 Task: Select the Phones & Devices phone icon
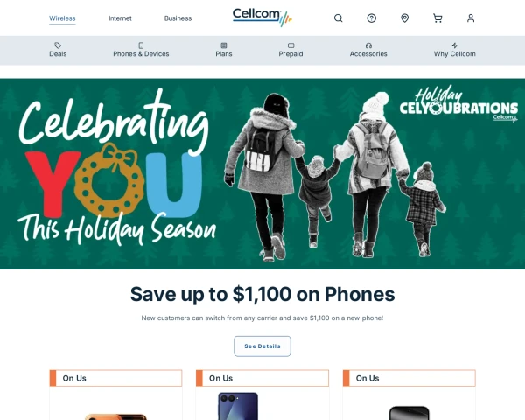click(141, 45)
